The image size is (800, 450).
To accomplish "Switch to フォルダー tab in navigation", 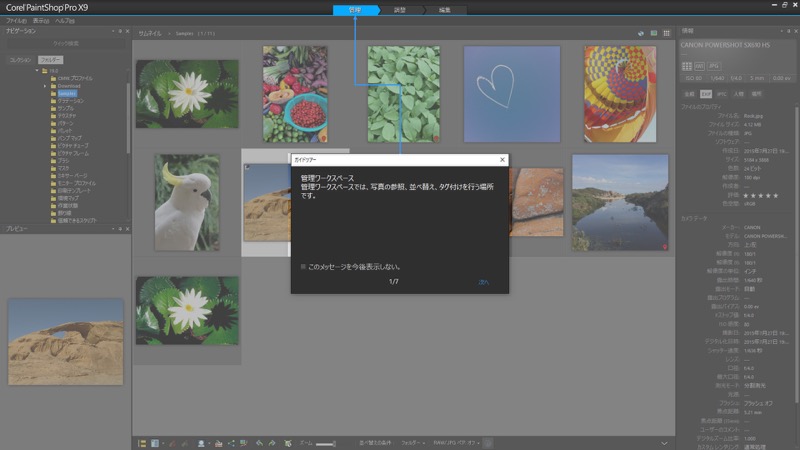I will 51,60.
